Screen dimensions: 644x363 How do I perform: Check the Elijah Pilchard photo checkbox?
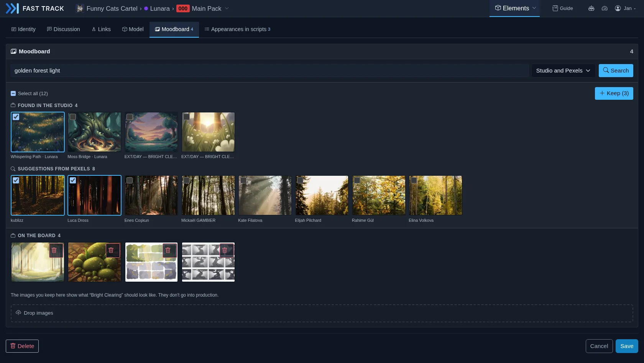click(300, 180)
